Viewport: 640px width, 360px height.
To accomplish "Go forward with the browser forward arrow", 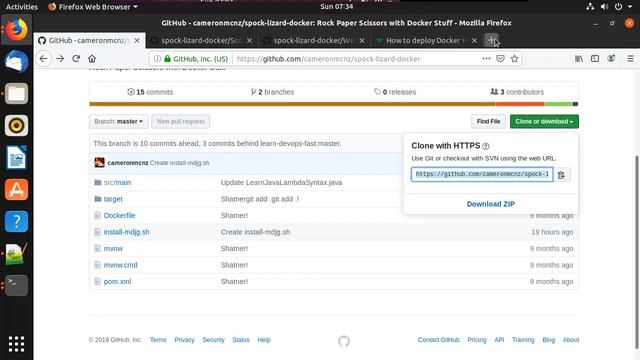I will [60, 59].
